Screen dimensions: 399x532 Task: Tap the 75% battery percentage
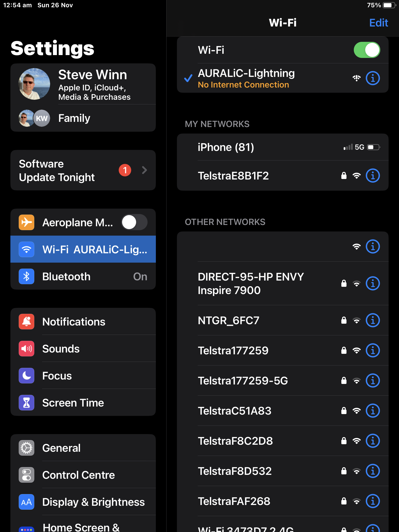pos(374,5)
